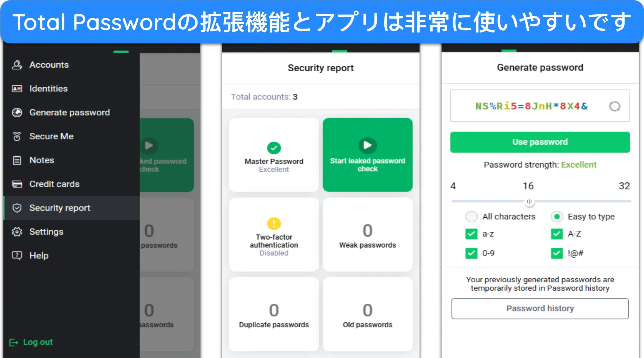Open Master Password Excellent tile
Screen dimensions: 644x358
(x=274, y=155)
